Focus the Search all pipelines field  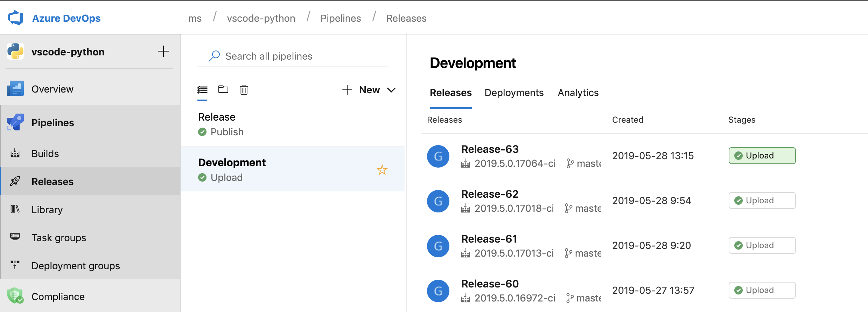tap(293, 56)
